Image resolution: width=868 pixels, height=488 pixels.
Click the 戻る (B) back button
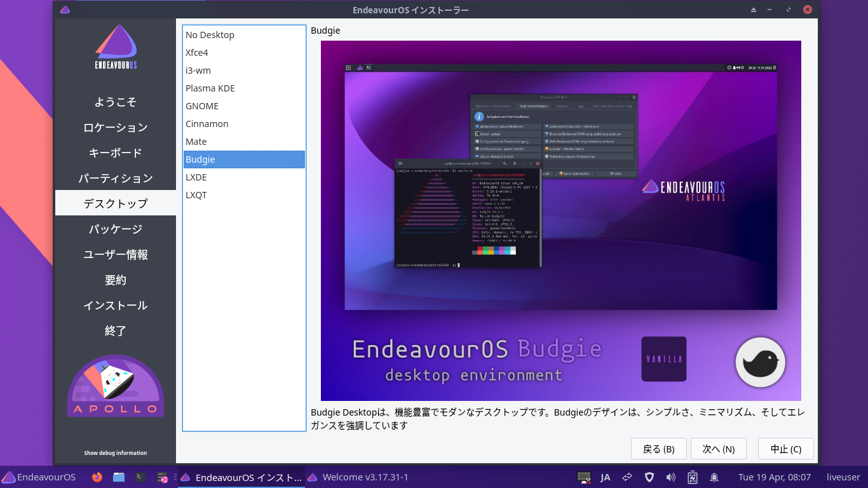click(658, 449)
